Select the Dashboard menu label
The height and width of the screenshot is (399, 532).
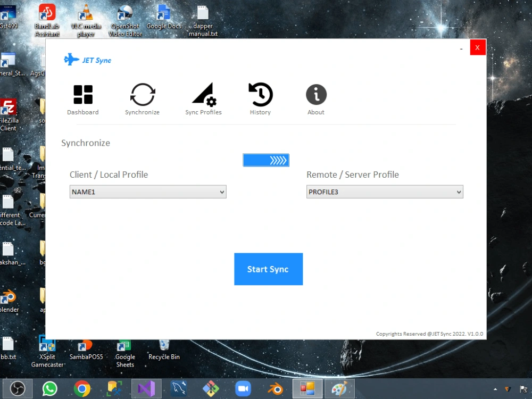point(83,112)
